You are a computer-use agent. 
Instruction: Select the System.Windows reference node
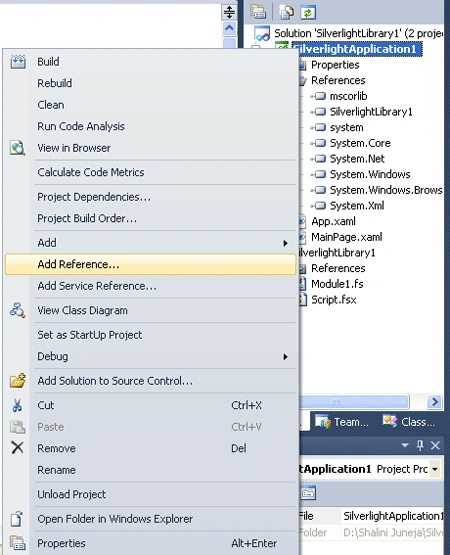370,174
